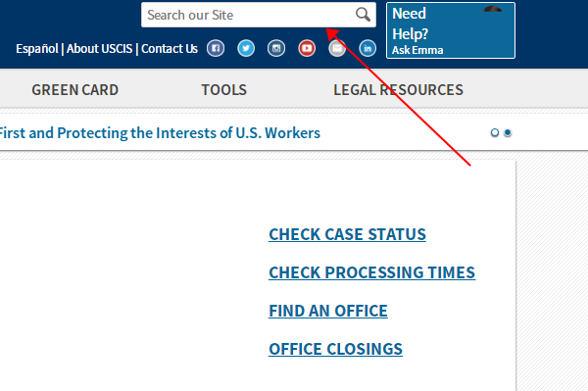Open OFFICE CLOSINGS link
This screenshot has height=391, width=588.
click(x=335, y=350)
